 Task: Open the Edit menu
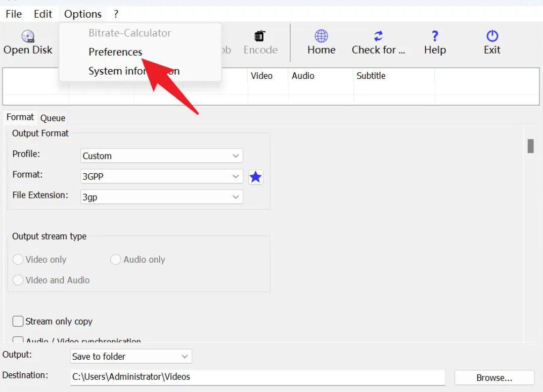43,14
